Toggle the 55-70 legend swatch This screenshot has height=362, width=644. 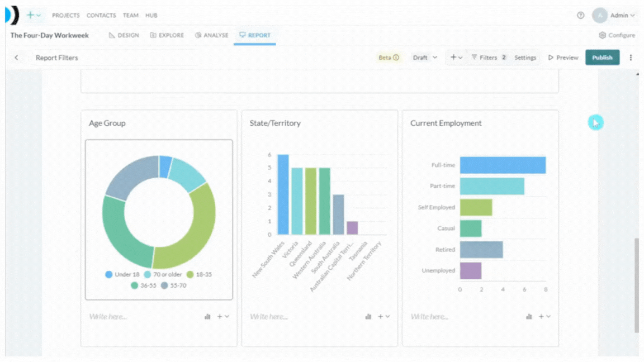(x=164, y=285)
